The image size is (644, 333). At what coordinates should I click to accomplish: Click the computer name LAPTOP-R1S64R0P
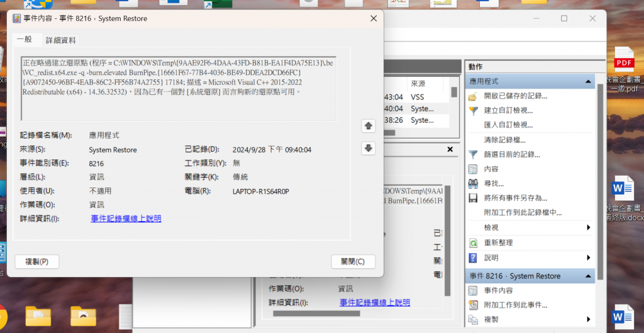point(261,191)
